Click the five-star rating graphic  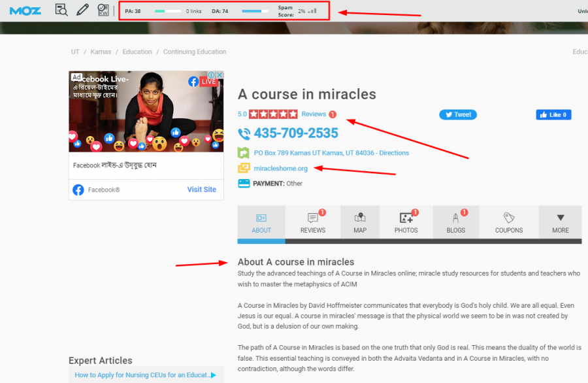point(273,114)
